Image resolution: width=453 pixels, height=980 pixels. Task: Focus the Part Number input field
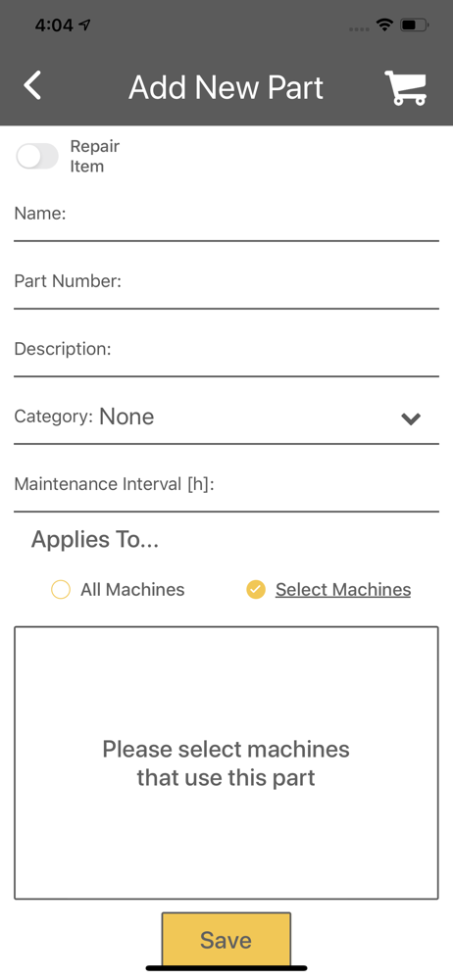226,284
